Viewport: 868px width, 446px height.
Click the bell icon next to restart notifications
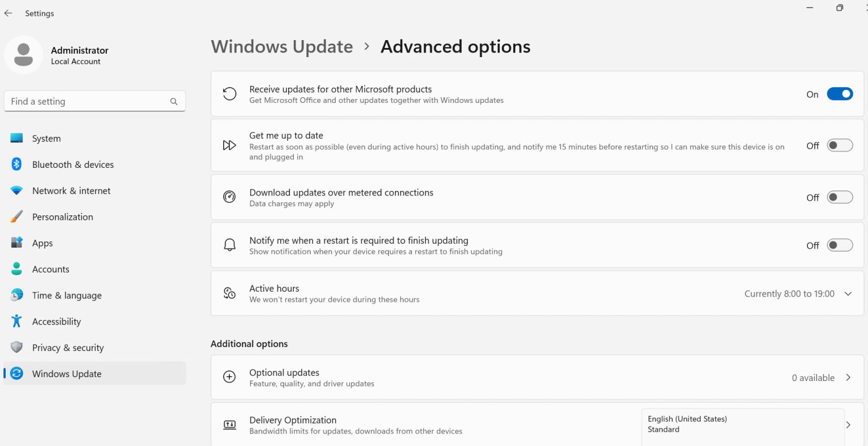(x=229, y=244)
